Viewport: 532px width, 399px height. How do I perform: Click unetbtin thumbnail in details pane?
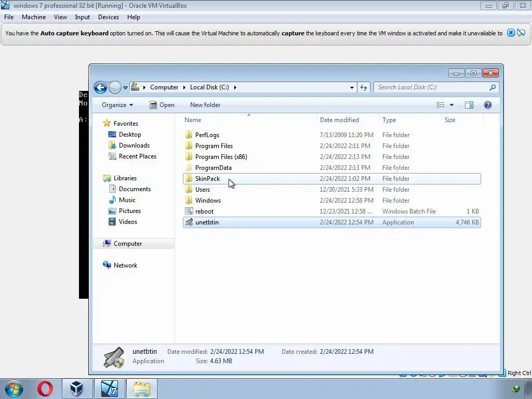[114, 357]
